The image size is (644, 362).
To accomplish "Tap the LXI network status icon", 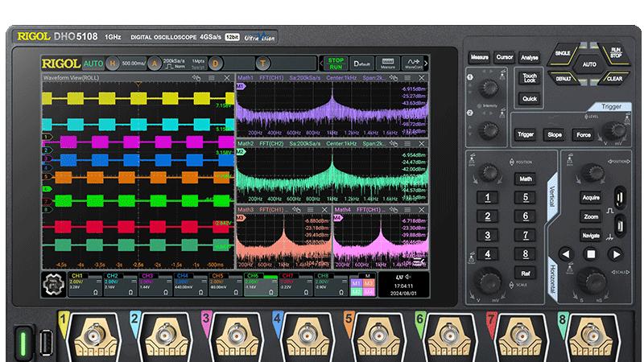I will click(399, 277).
